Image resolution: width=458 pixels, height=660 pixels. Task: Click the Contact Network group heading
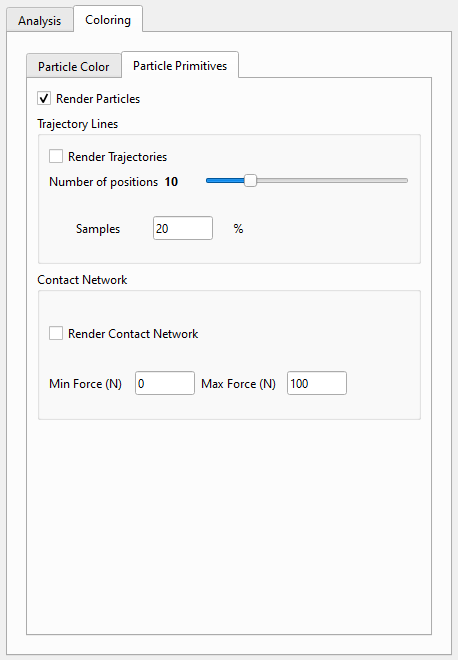tap(82, 280)
